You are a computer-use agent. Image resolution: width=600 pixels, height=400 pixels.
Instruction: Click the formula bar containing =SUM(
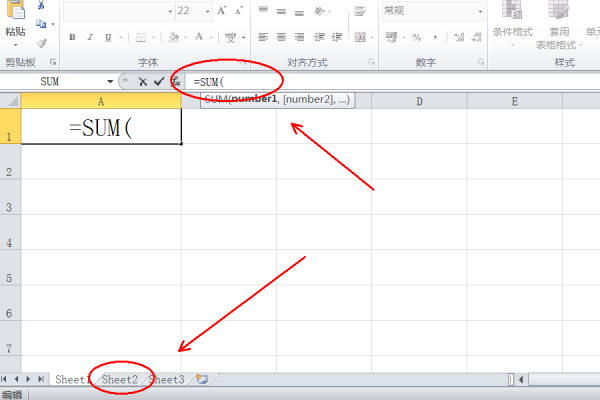[392, 82]
